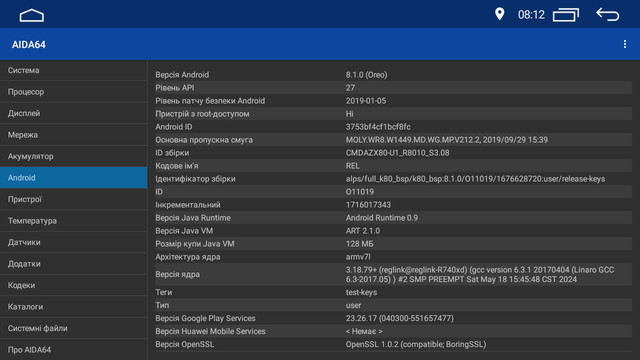Go to the Акумулятор section

coord(73,156)
